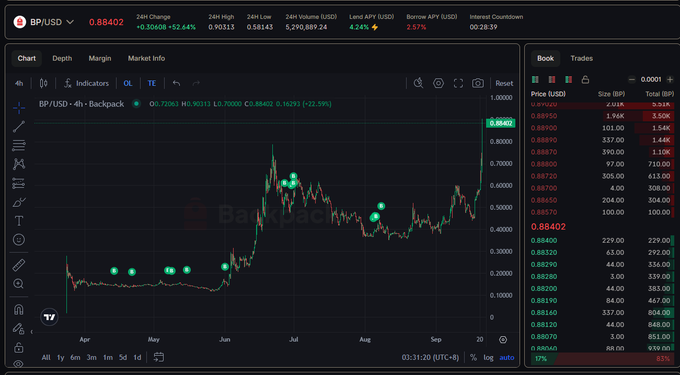Toggle log scale on price axis

pyautogui.click(x=489, y=358)
